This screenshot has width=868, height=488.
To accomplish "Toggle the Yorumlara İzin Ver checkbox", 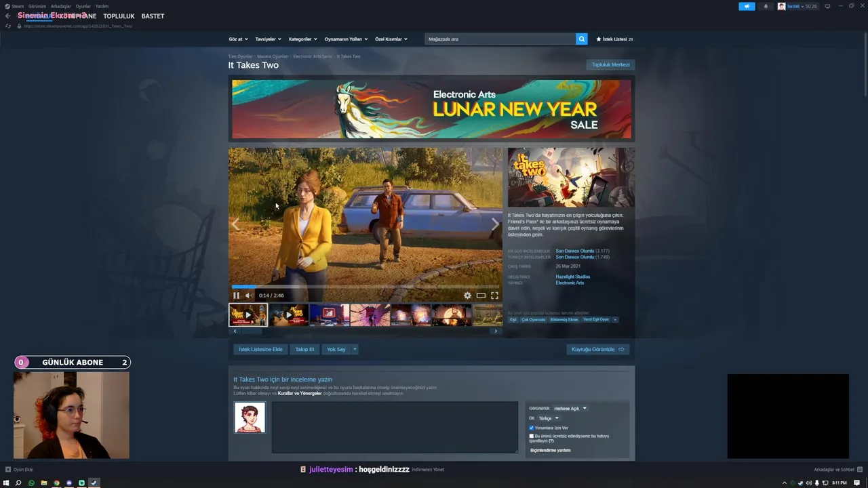I will 532,428.
